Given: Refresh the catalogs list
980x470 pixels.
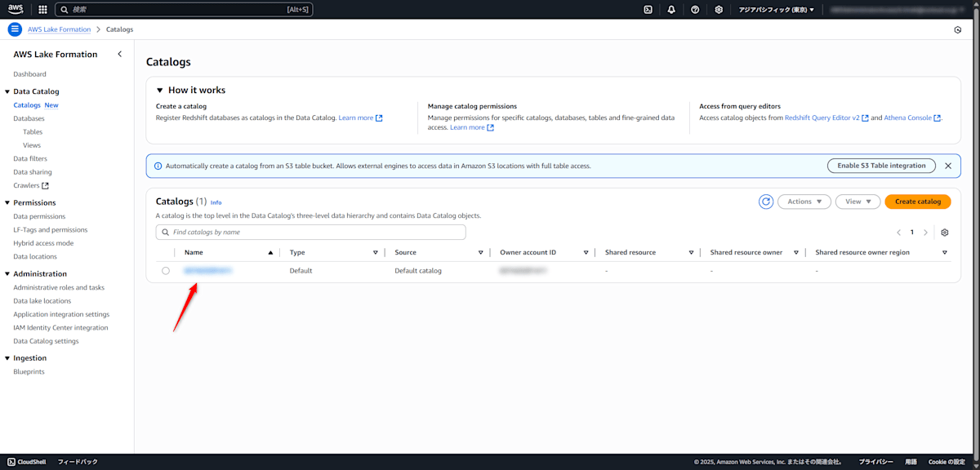Looking at the screenshot, I should [766, 202].
